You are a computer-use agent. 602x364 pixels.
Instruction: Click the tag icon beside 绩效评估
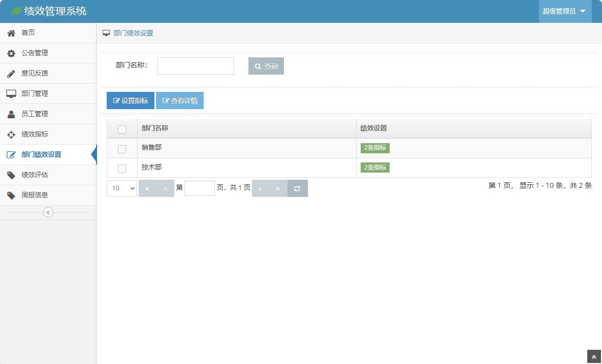[x=11, y=175]
